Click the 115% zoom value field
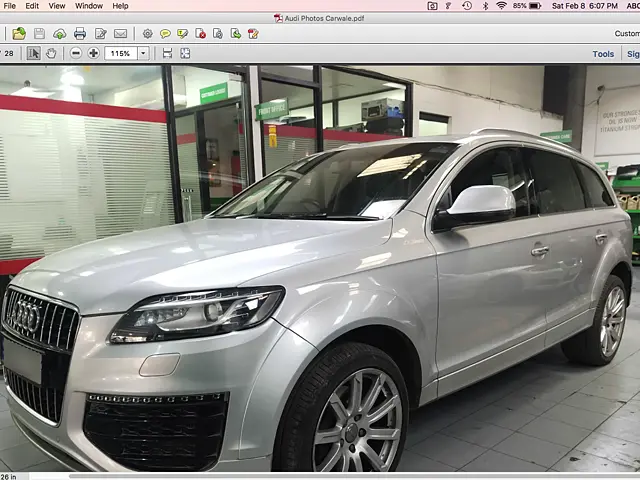Image resolution: width=640 pixels, height=480 pixels. [x=121, y=53]
